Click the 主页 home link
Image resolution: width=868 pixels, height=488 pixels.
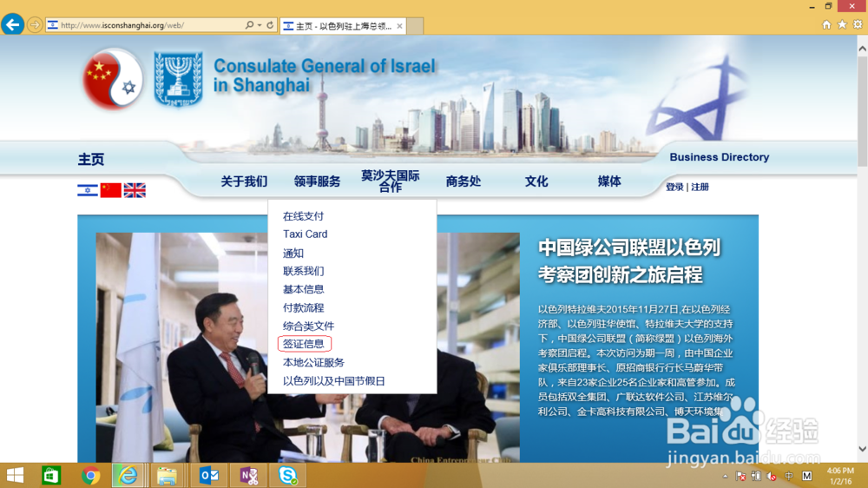[91, 160]
